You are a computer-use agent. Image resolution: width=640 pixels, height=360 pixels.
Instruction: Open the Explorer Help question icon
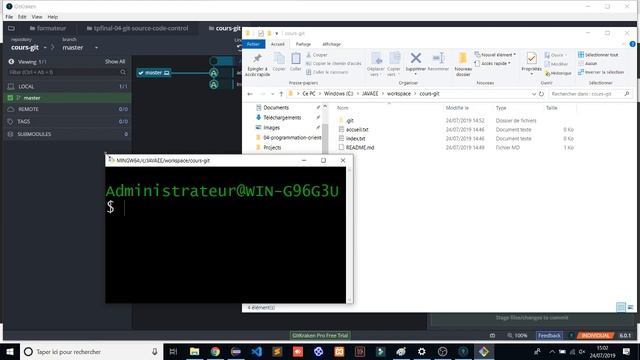(x=632, y=44)
